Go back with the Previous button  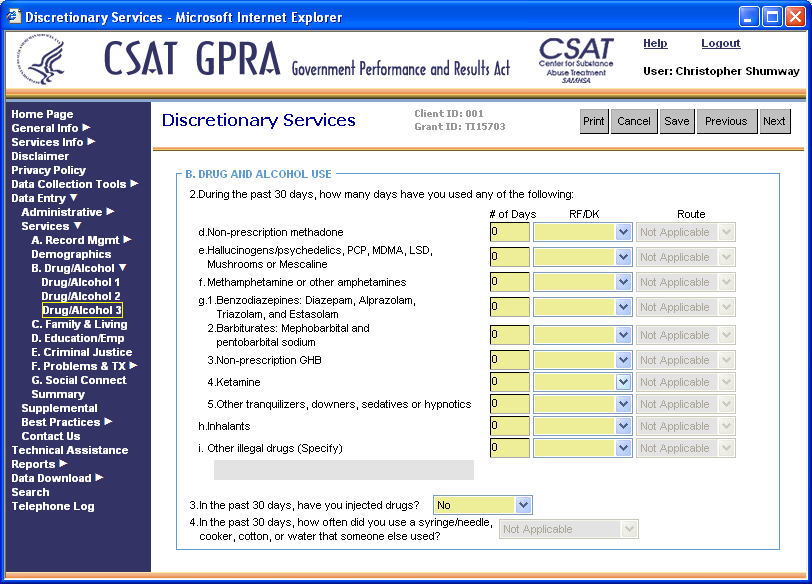click(x=725, y=121)
